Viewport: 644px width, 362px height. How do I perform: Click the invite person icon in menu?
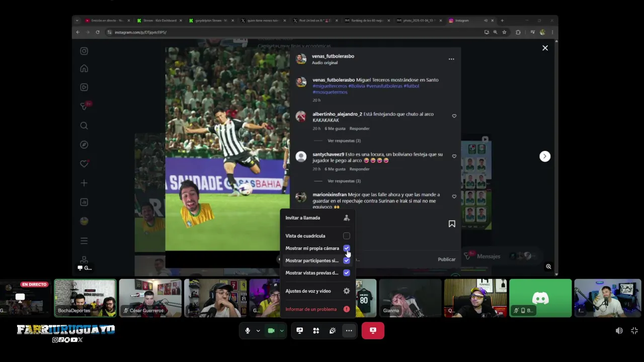347,218
